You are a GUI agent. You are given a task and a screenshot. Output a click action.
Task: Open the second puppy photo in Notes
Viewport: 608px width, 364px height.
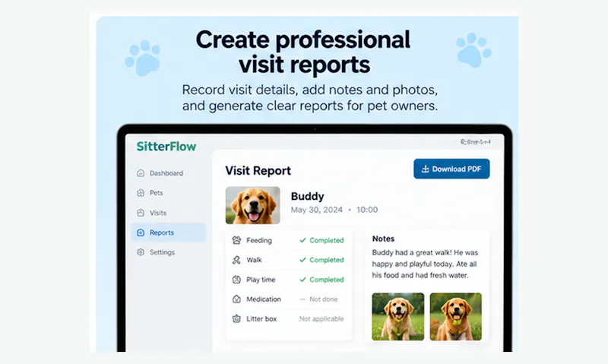[455, 317]
